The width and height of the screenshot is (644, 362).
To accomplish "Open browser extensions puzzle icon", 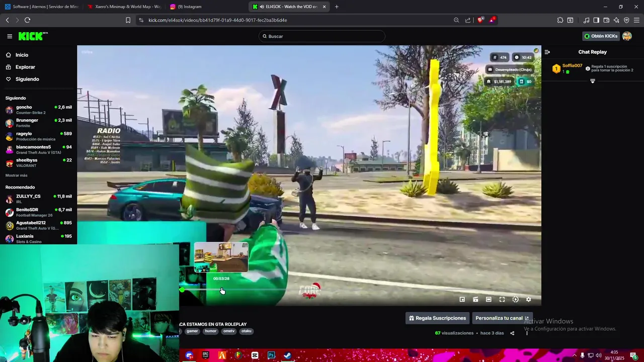I will [560, 20].
